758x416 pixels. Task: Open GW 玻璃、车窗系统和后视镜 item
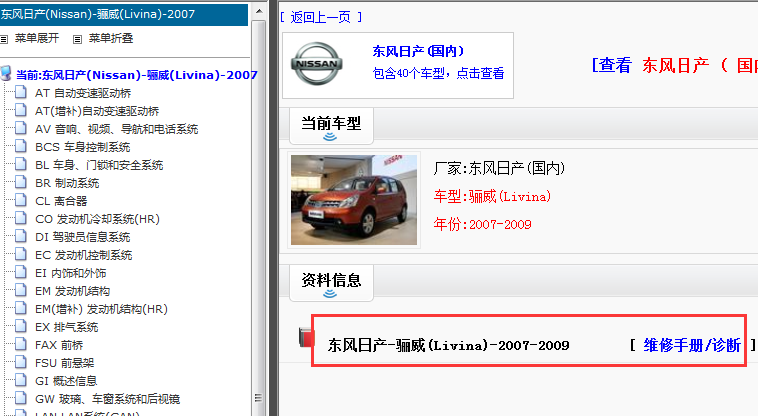coord(107,399)
